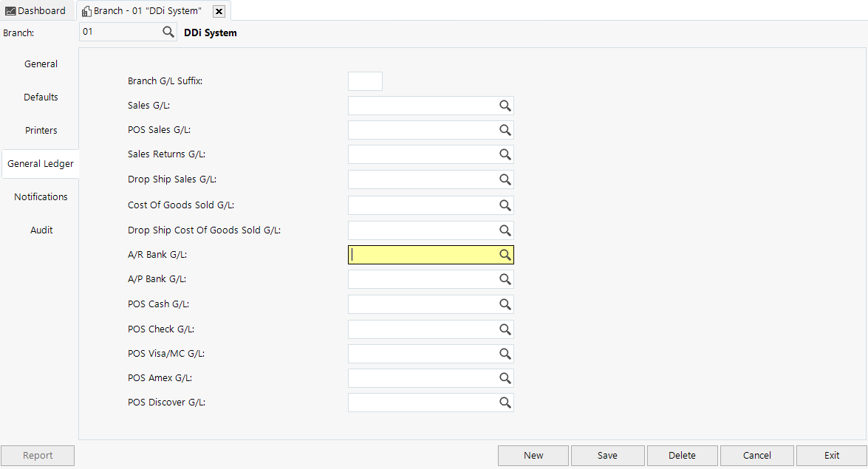This screenshot has height=469, width=868.
Task: Open the POS Discover G/L lookup
Action: (x=505, y=402)
